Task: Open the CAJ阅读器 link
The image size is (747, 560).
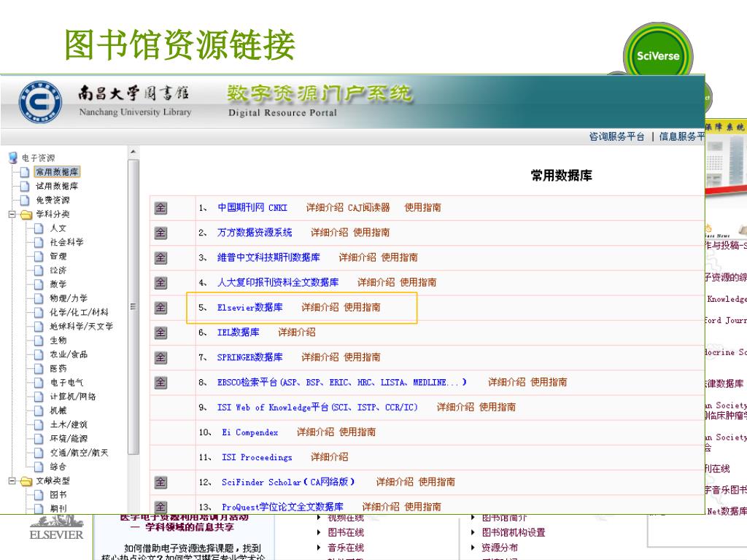Action: tap(368, 208)
